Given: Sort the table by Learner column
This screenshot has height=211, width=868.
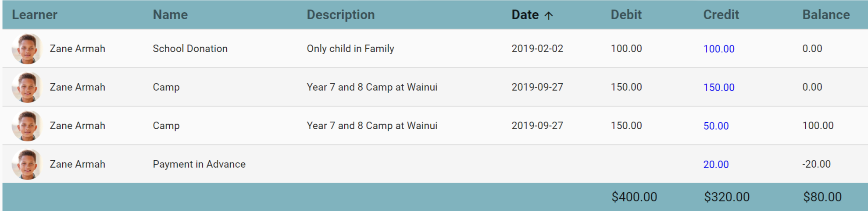Looking at the screenshot, I should pyautogui.click(x=34, y=15).
